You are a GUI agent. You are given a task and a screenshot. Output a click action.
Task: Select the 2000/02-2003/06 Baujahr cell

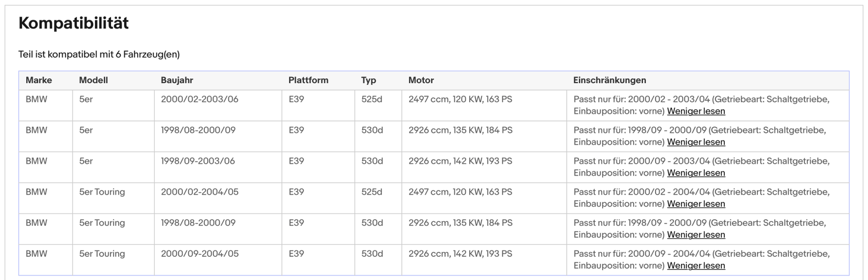199,99
